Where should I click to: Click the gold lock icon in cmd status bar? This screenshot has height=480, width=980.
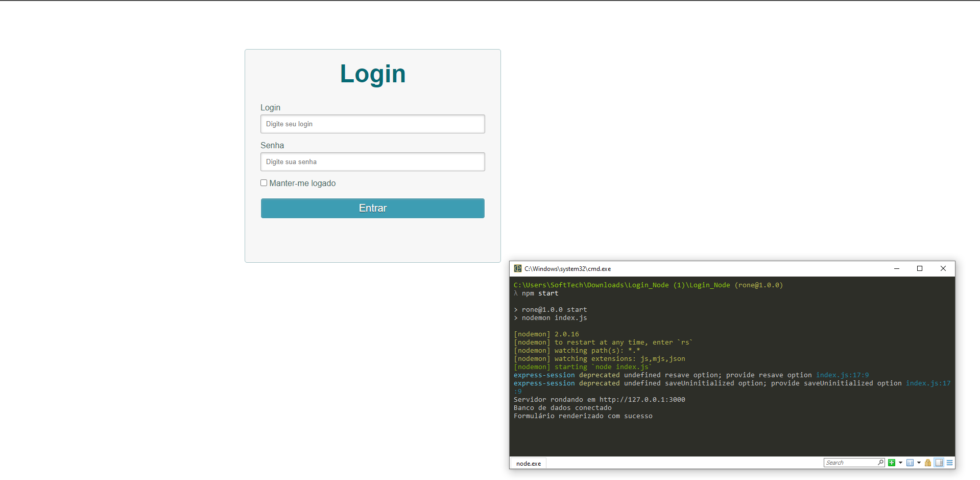point(928,463)
